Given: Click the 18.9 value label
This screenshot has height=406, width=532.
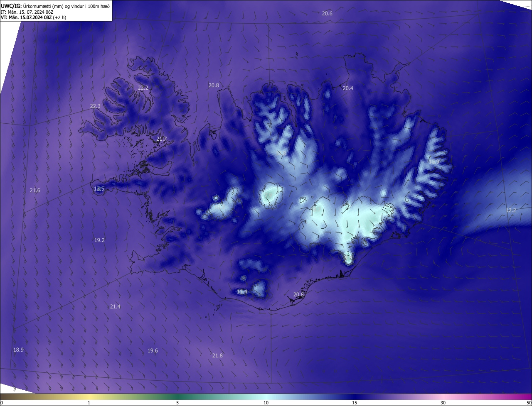Looking at the screenshot, I should coord(18,350).
